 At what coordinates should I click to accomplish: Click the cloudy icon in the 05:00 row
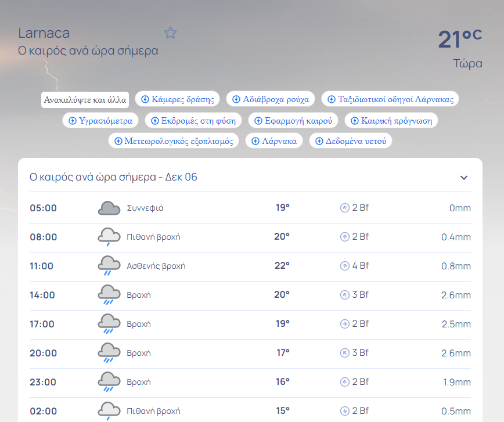click(x=109, y=208)
